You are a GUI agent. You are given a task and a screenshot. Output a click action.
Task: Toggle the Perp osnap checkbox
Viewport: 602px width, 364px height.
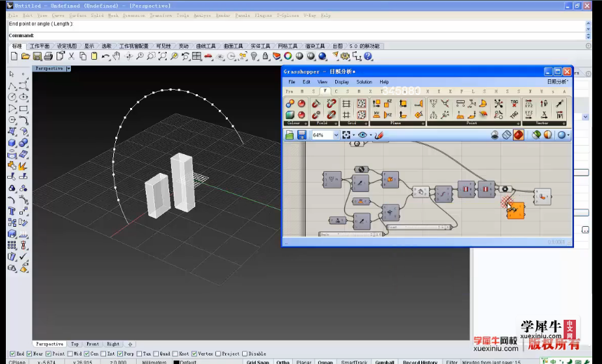[x=120, y=354]
